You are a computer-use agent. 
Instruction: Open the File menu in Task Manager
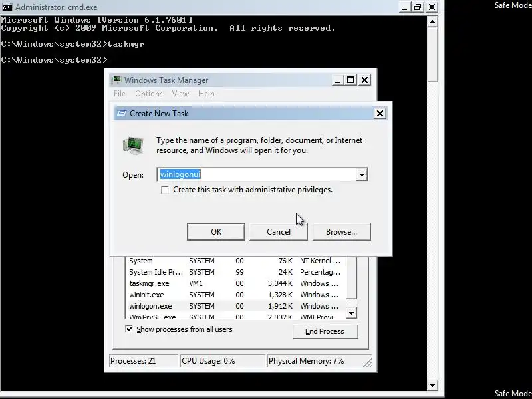[120, 94]
